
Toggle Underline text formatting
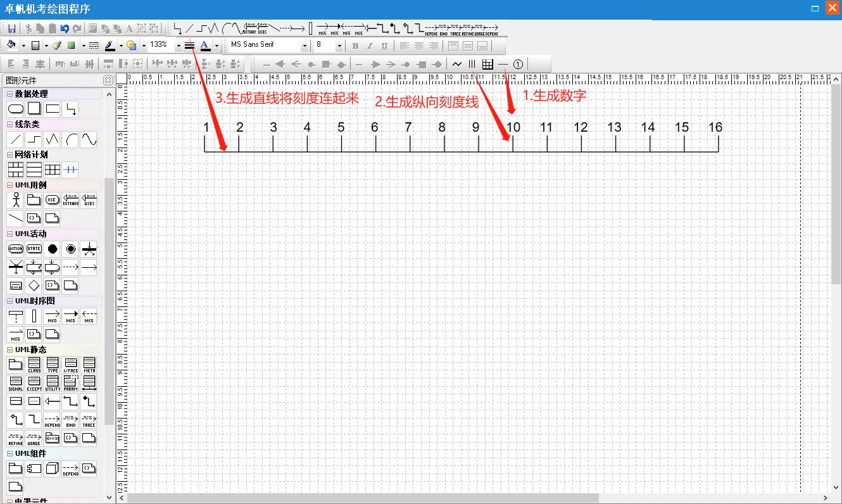point(384,46)
